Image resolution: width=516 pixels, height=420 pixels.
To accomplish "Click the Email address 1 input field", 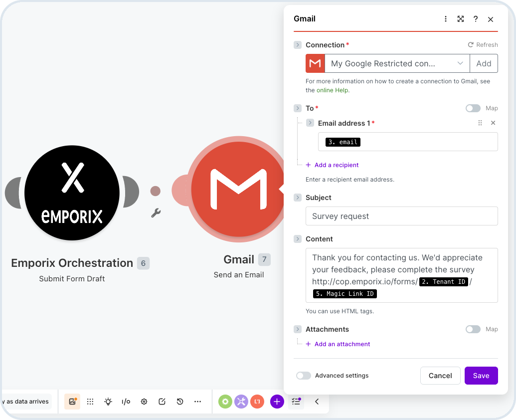I will tap(408, 142).
